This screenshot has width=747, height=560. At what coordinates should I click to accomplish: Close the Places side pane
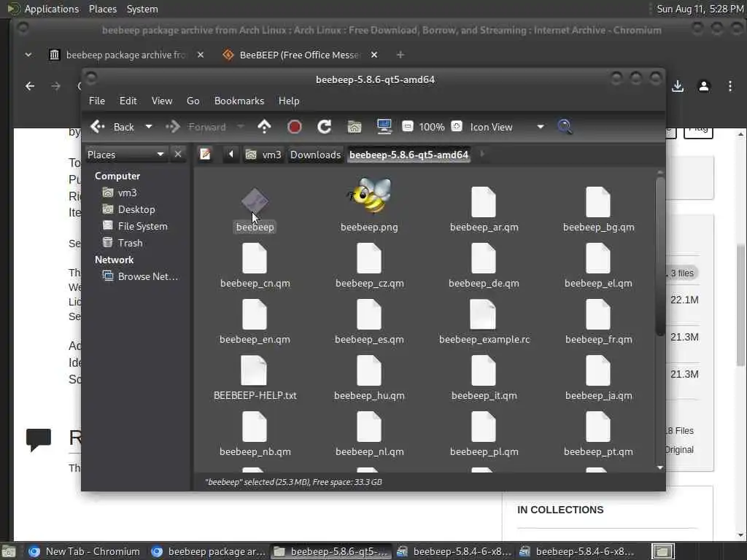pos(178,155)
